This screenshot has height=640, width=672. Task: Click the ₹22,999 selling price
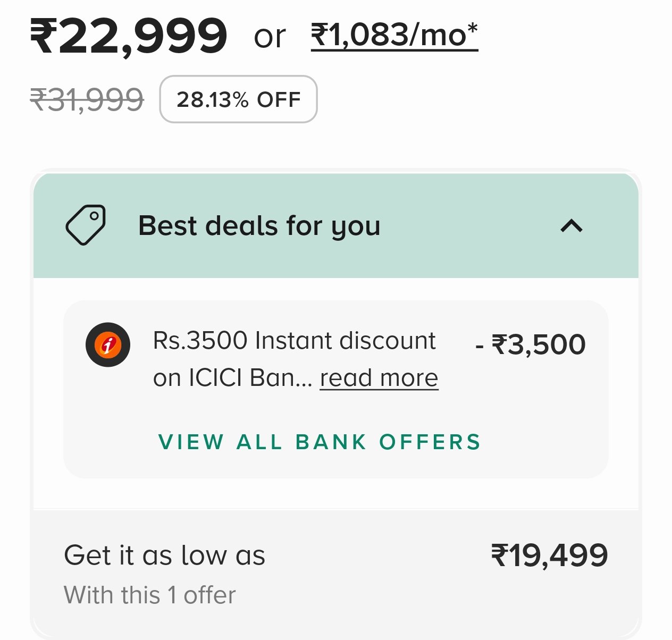(x=128, y=36)
